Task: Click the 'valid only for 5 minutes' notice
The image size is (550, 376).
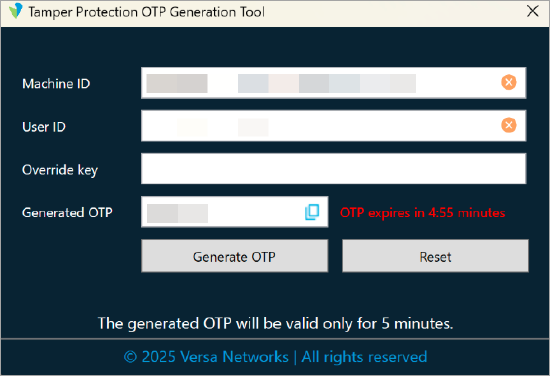Action: [275, 323]
